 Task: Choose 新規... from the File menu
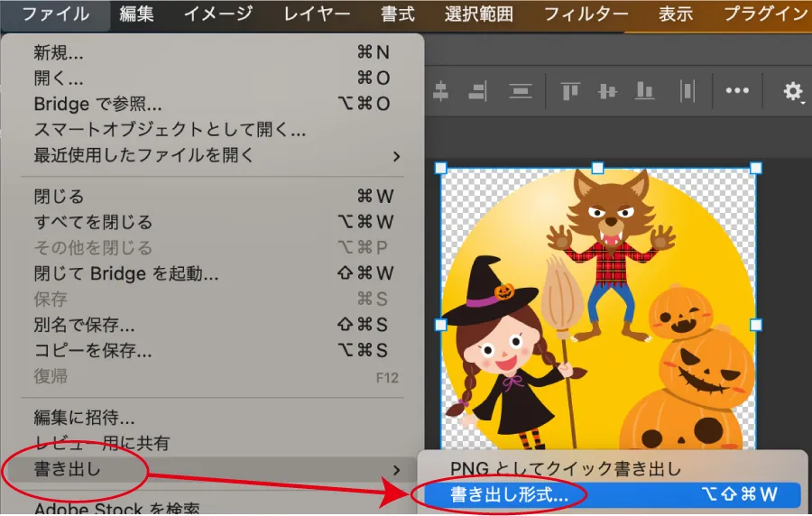(x=212, y=52)
